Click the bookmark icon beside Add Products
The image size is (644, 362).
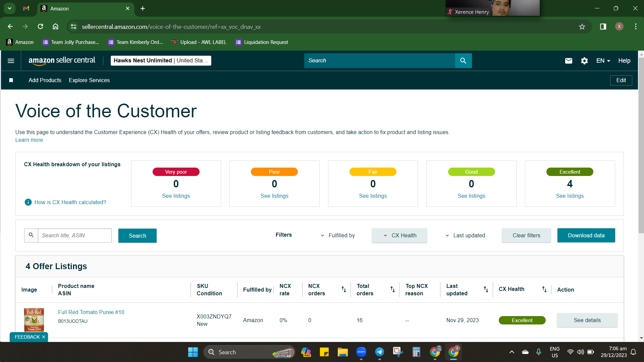click(11, 80)
